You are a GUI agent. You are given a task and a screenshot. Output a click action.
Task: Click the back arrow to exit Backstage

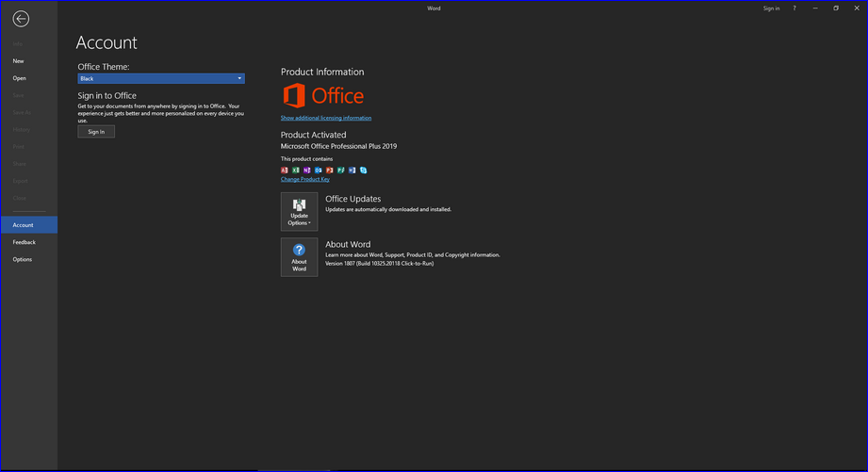click(x=21, y=19)
